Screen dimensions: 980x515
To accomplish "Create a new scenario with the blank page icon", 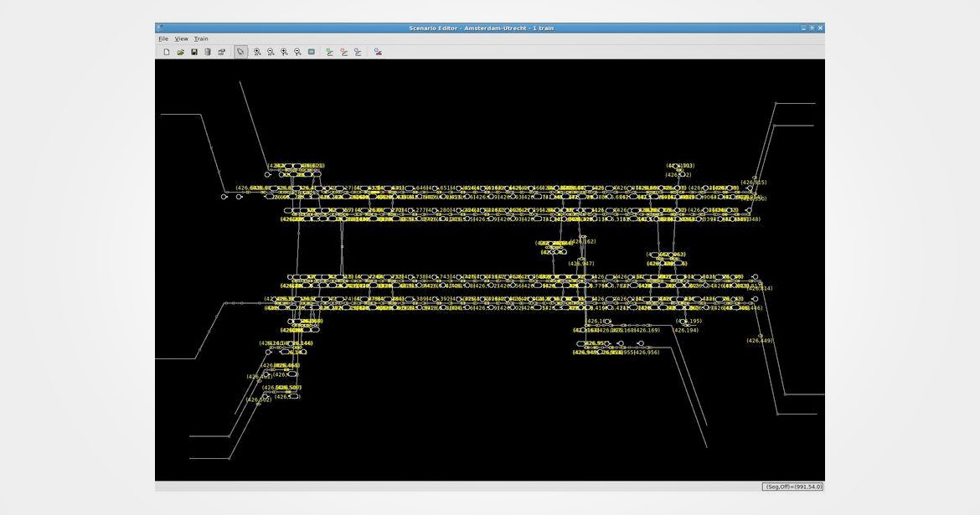I will click(x=166, y=52).
